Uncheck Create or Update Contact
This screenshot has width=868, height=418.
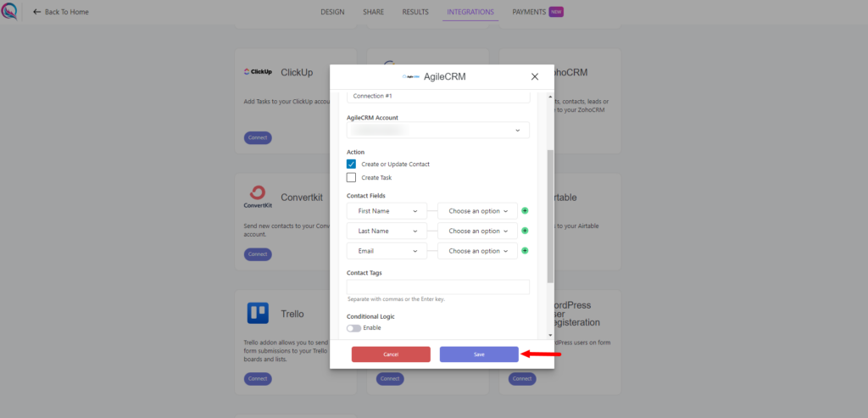(351, 164)
